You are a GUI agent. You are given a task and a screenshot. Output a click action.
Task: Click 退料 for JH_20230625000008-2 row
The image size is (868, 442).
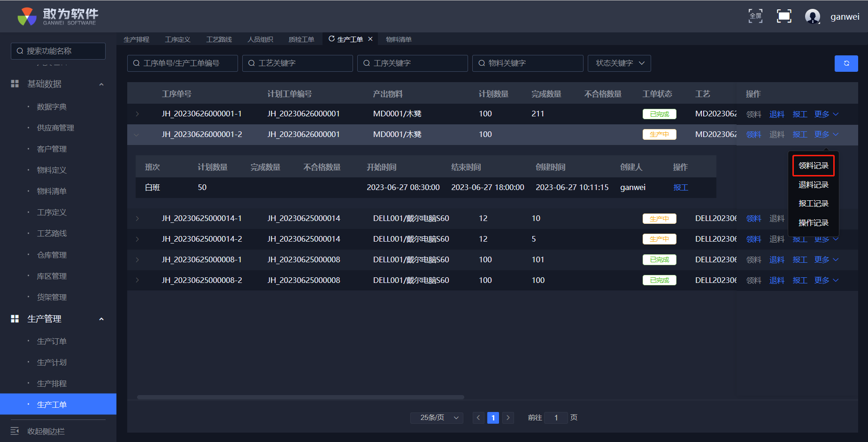(776, 280)
